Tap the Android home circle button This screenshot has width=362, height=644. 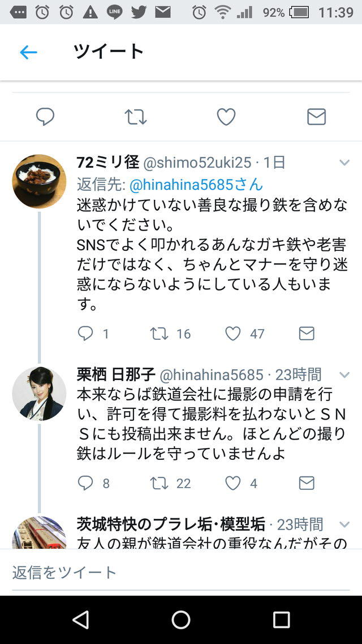pyautogui.click(x=181, y=619)
